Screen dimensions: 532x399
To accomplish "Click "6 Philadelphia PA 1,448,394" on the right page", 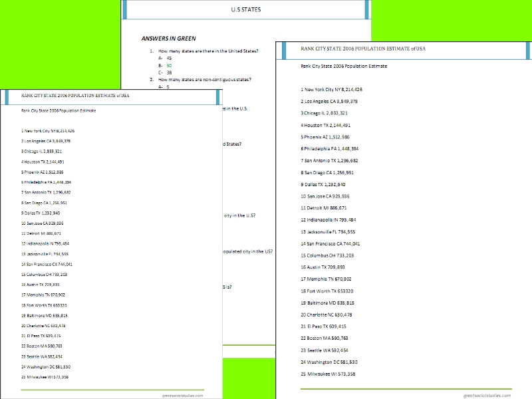I will pos(329,149).
